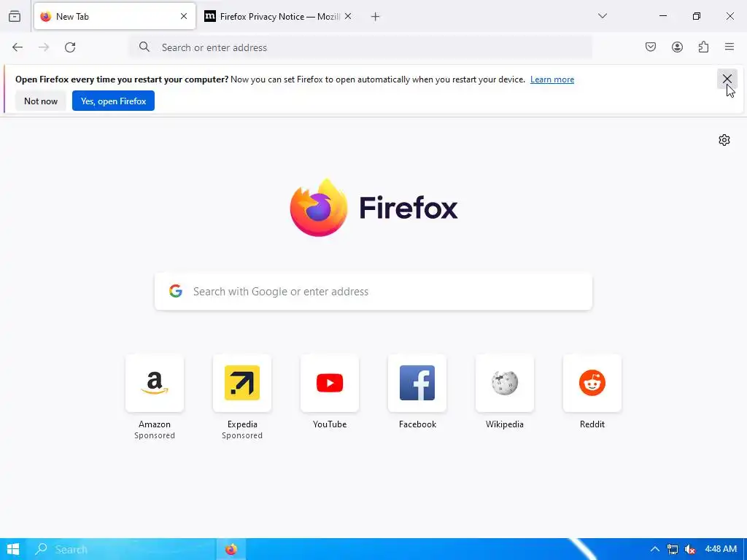Click the Learn more link
The image size is (747, 560).
(x=552, y=79)
